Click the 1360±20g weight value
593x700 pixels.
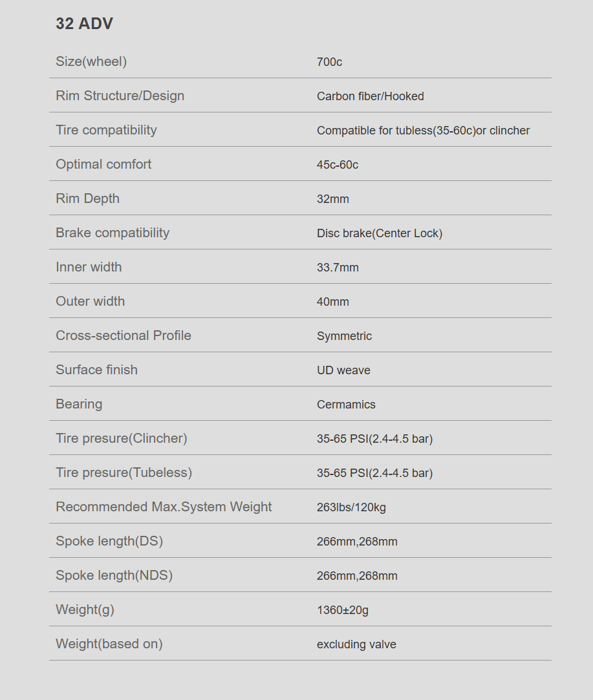coord(343,610)
